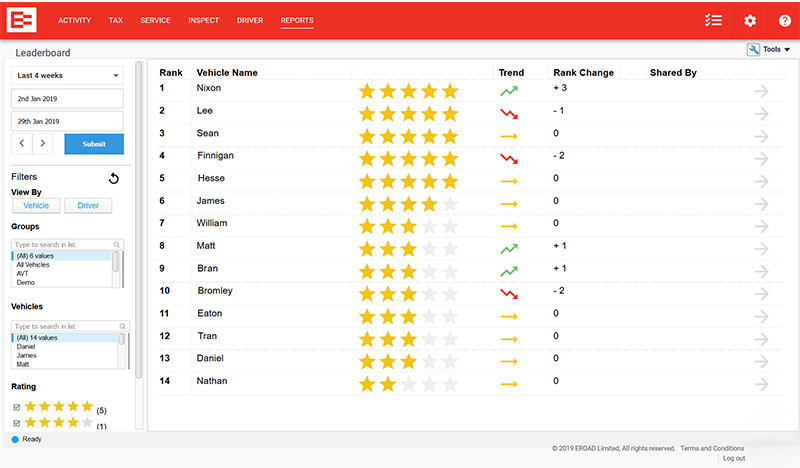Image resolution: width=800 pixels, height=468 pixels.
Task: Open details arrow for Eaton row
Action: 761,316
